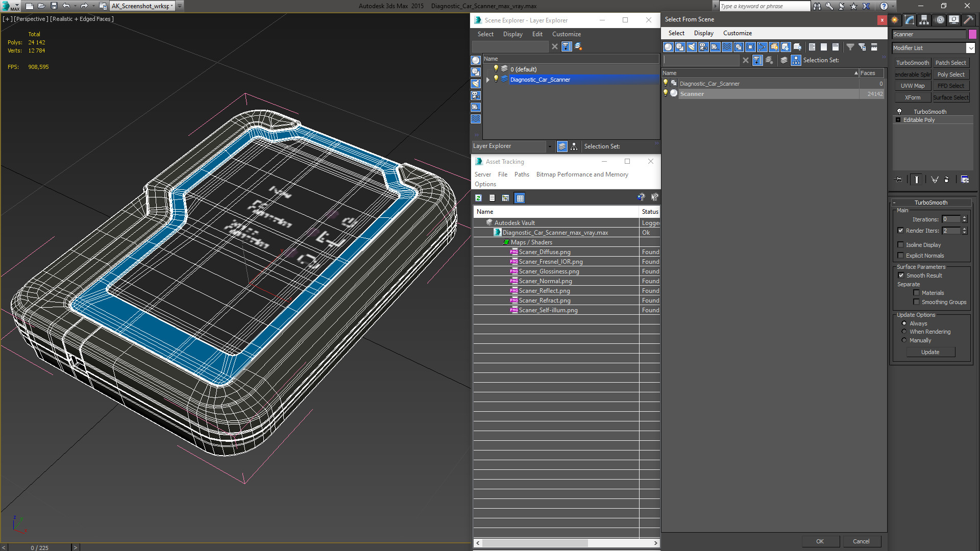Enable Explicit Normals checkbox
Viewport: 980px width, 551px height.
901,256
